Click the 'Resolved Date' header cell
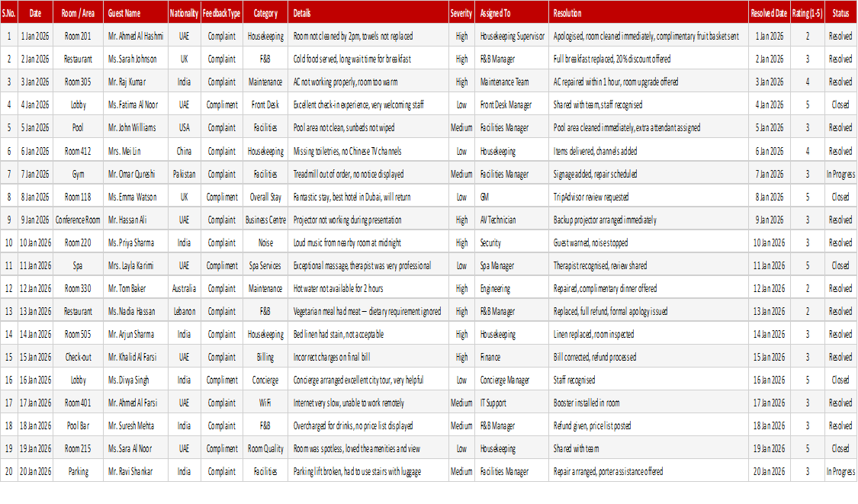This screenshot has width=858, height=504. click(x=770, y=13)
